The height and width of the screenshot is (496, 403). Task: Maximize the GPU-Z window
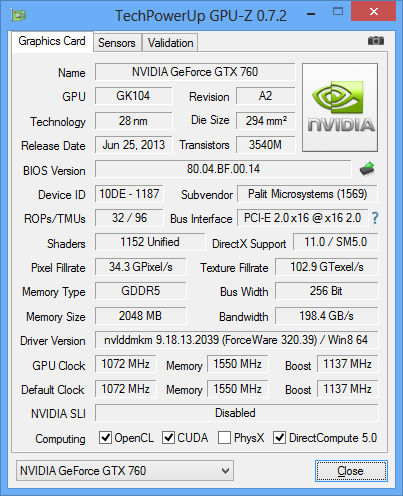tap(338, 12)
